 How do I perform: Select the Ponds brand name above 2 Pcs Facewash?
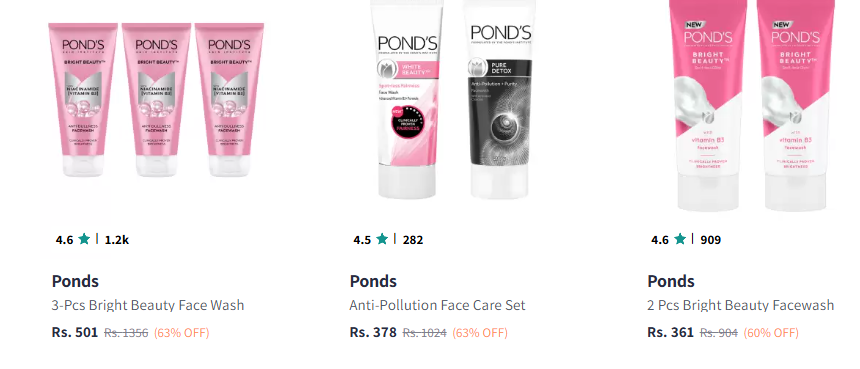671,281
